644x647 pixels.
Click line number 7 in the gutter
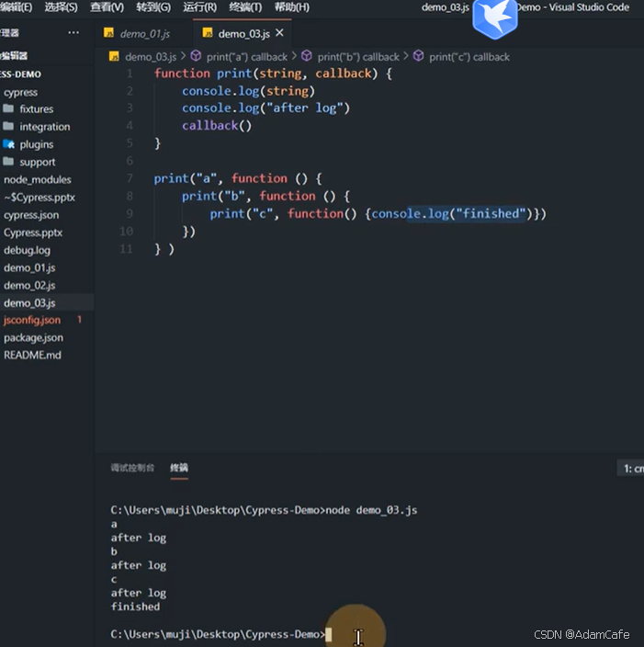click(130, 178)
